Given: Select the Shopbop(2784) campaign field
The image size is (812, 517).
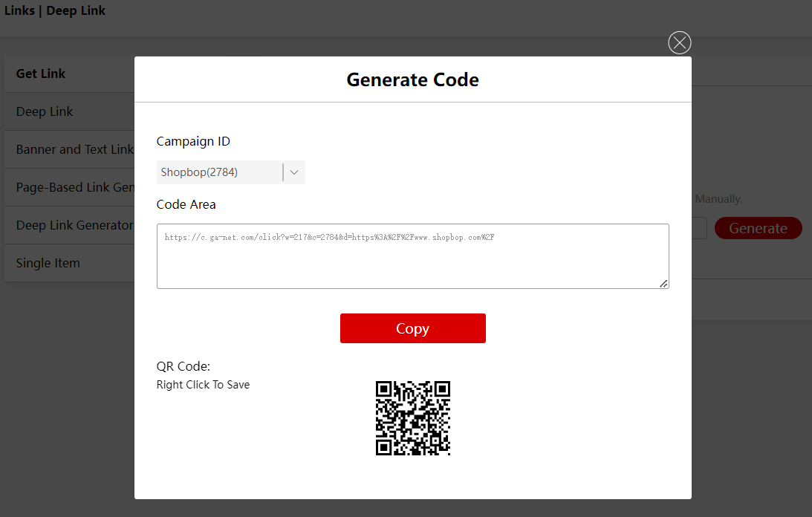Looking at the screenshot, I should (x=231, y=172).
